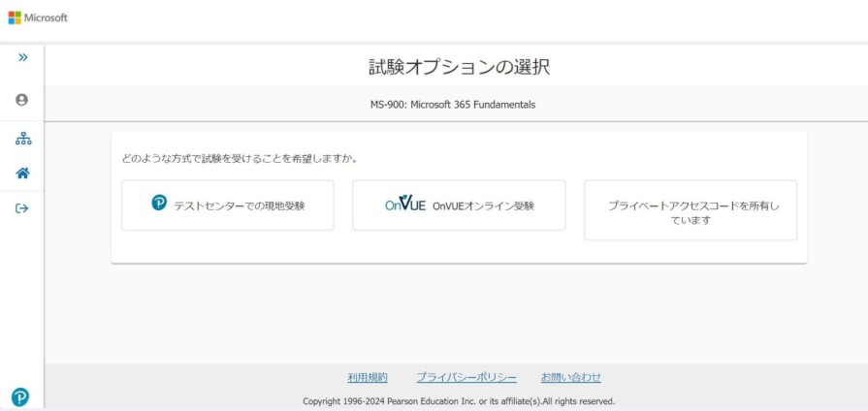Click the sitemap hierarchy icon in sidebar
Image resolution: width=868 pixels, height=411 pixels.
[x=22, y=139]
